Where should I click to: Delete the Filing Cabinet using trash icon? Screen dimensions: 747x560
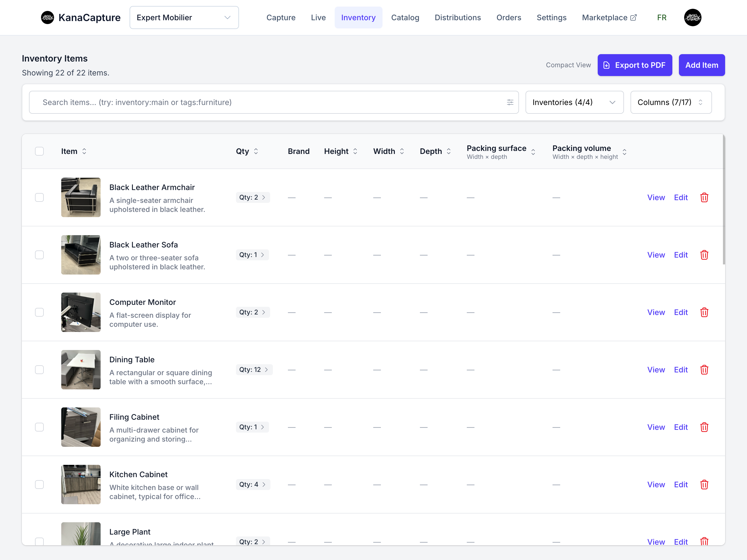(x=705, y=427)
